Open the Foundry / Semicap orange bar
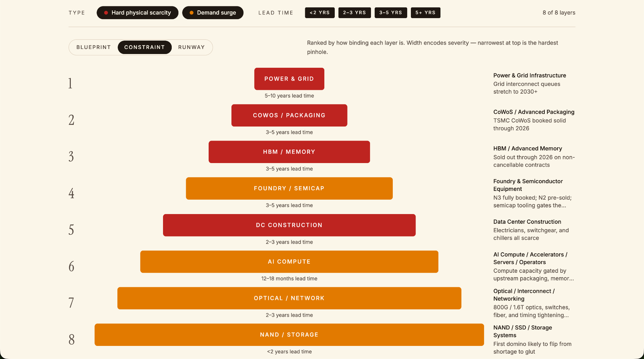644x359 pixels. pyautogui.click(x=289, y=189)
